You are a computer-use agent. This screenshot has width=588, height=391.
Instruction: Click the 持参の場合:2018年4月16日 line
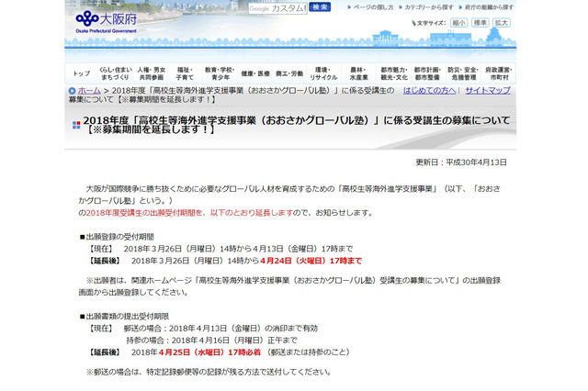pos(212,341)
